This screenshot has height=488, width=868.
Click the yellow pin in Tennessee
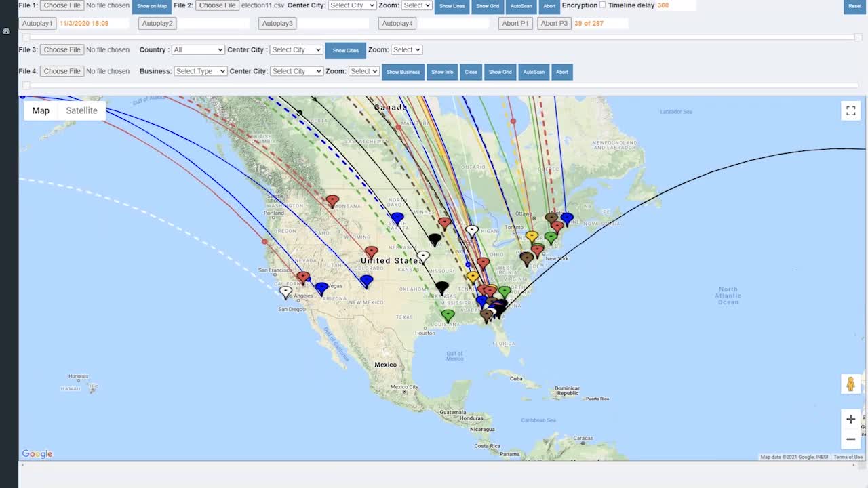click(x=473, y=277)
